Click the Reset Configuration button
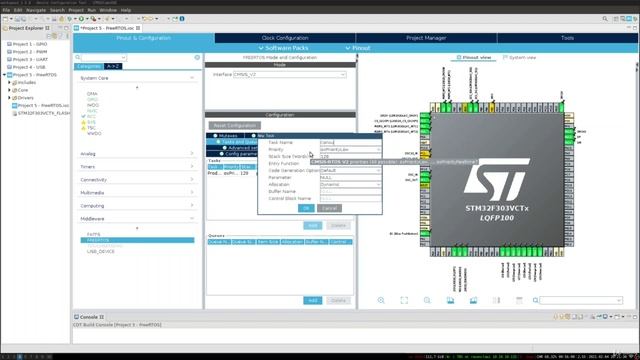Image resolution: width=640 pixels, height=360 pixels. (235, 125)
